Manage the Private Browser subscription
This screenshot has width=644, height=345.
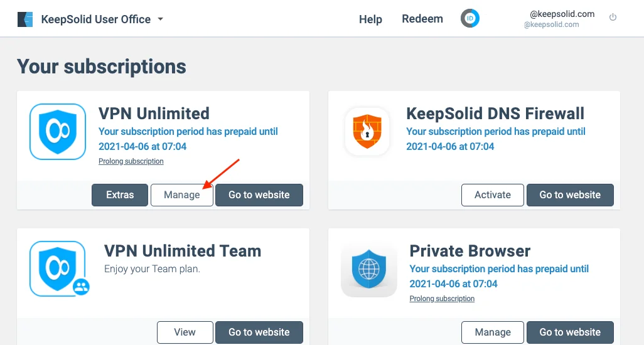[493, 332]
